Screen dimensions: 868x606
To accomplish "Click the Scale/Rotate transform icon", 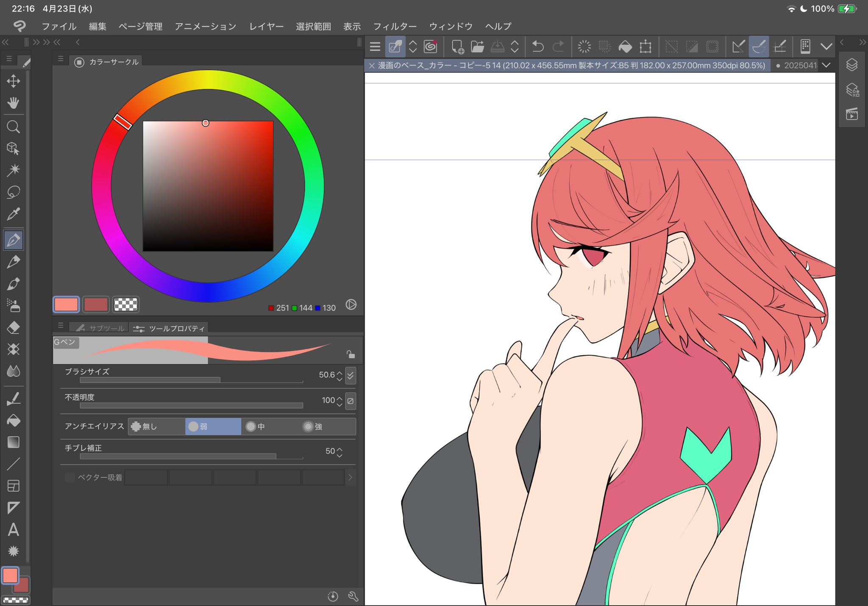I will pos(645,46).
